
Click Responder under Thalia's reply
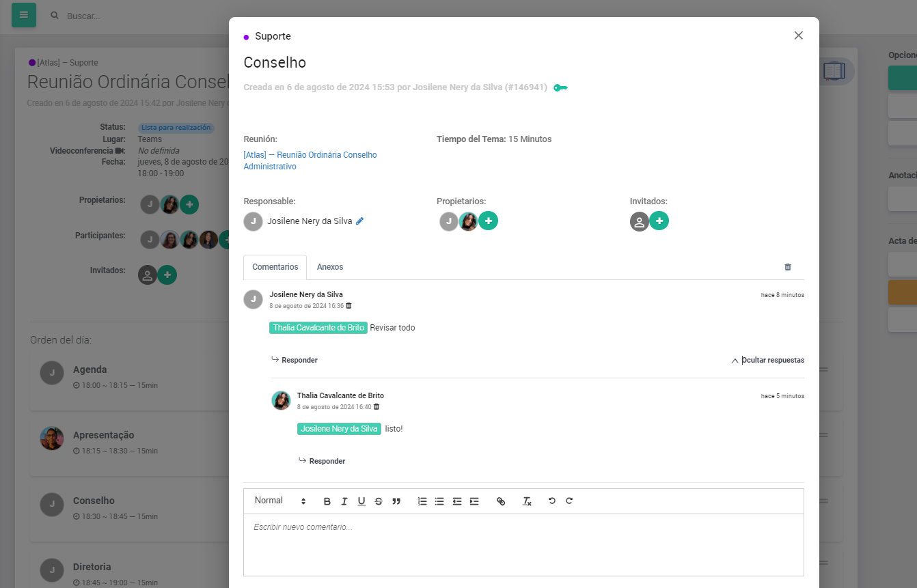pos(322,461)
